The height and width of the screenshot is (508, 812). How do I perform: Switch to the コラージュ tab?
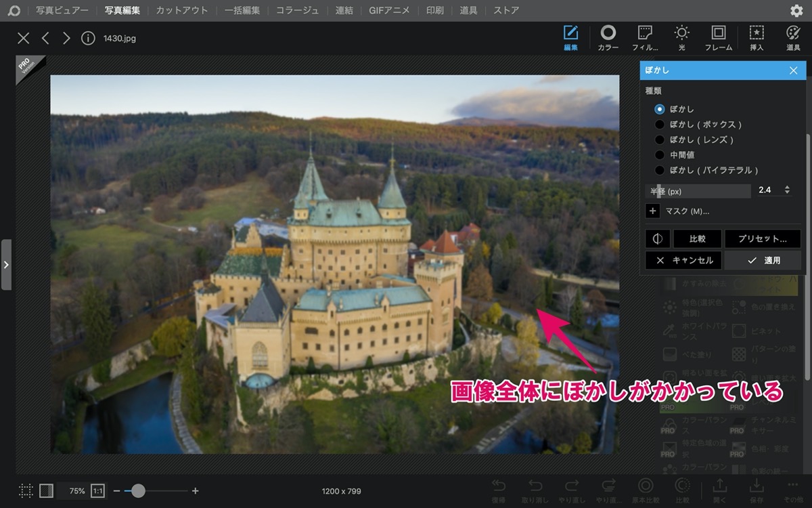298,11
